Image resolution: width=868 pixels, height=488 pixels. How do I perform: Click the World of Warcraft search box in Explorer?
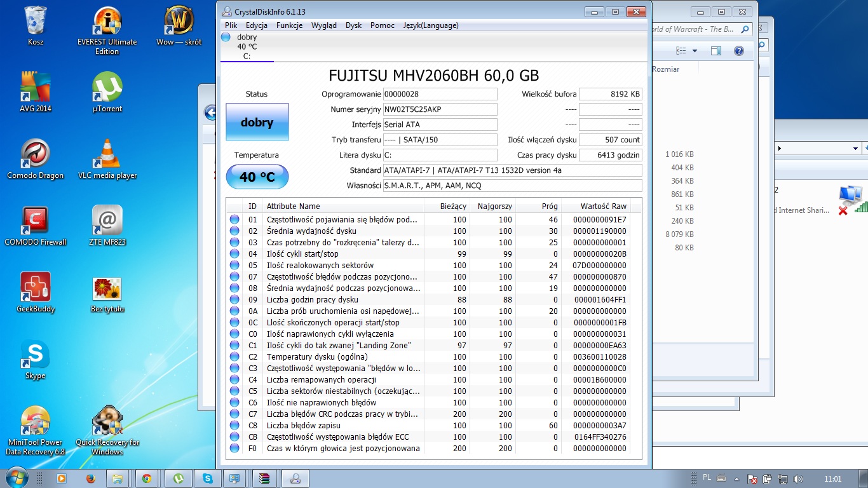[701, 29]
